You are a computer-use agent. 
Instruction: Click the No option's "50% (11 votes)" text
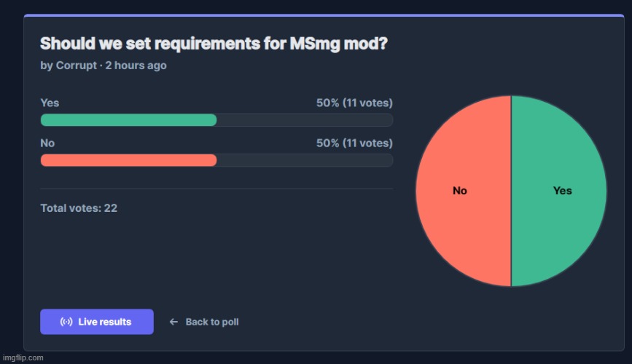click(354, 143)
